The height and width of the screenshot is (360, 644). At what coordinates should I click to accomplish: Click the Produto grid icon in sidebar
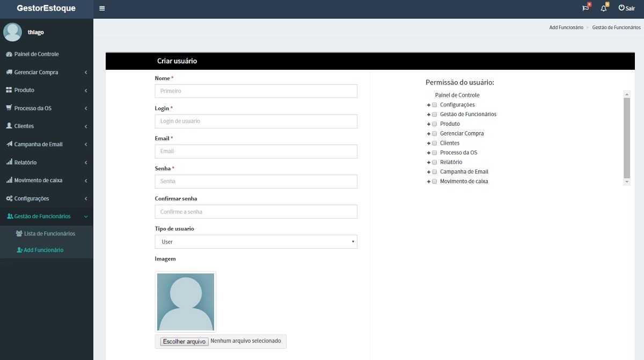pos(9,90)
